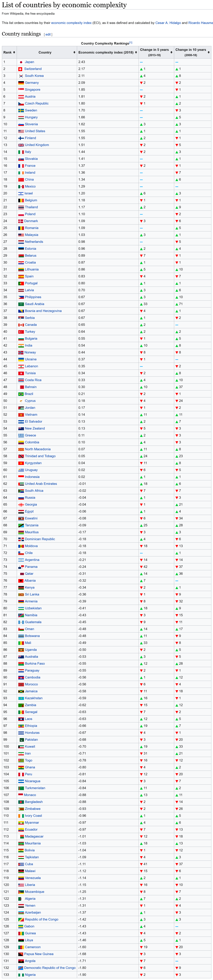Click the Saudi Arabia flag icon

pos(21,304)
